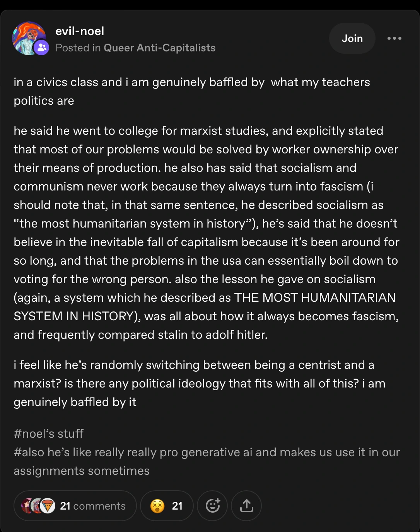Click the purple community badge on the avatar
Screen dimensions: 420x532
[41, 48]
